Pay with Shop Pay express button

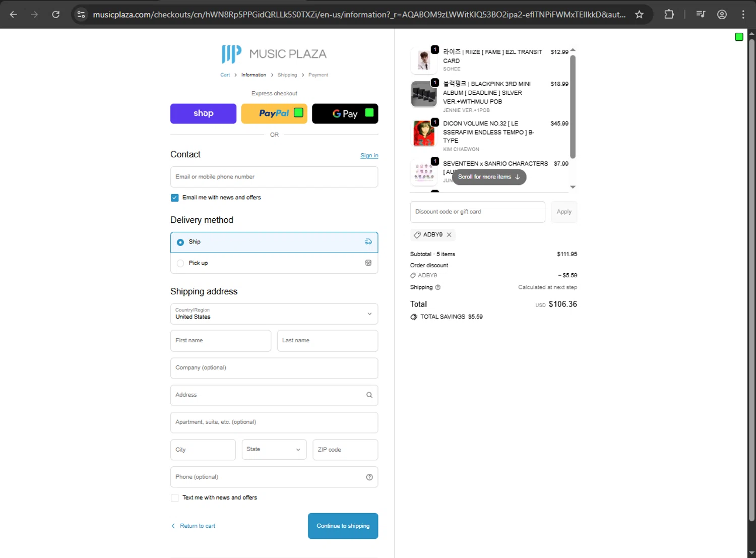click(x=203, y=113)
